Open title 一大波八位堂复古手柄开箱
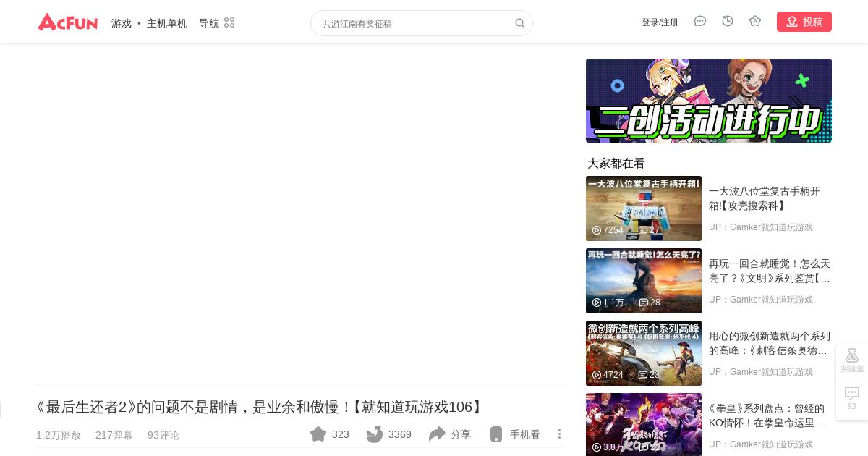The height and width of the screenshot is (456, 868). tap(765, 198)
